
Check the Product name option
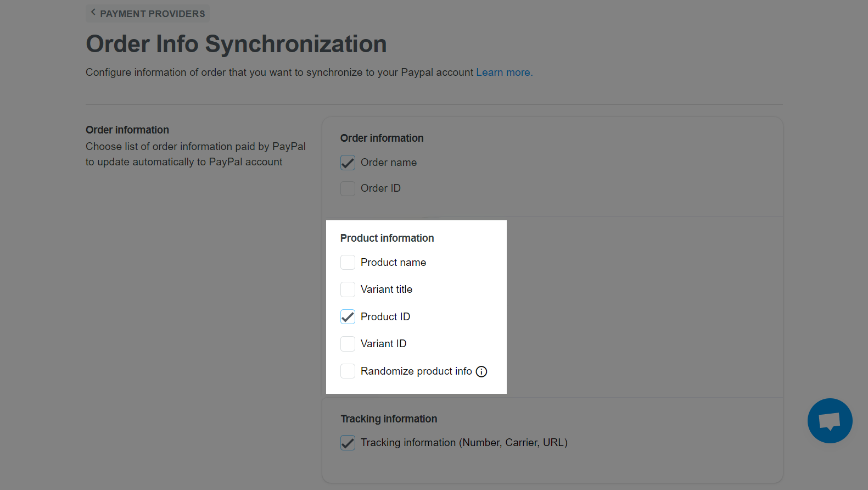pos(348,263)
